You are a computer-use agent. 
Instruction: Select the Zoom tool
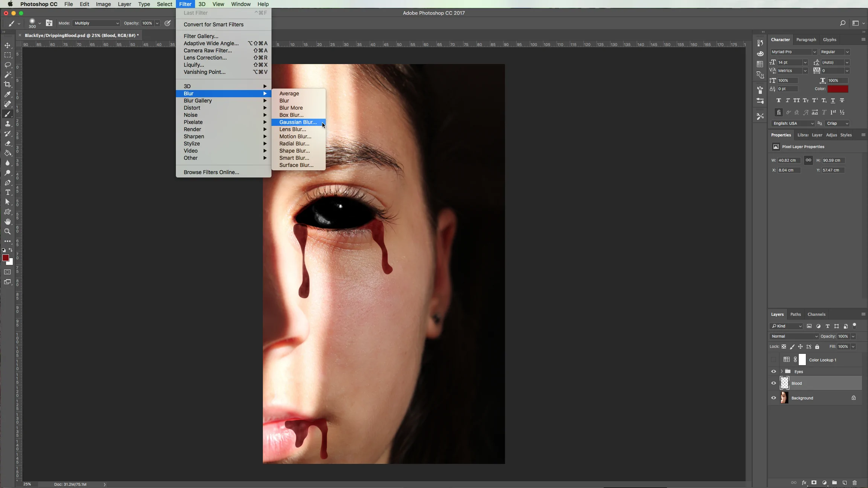coord(8,231)
